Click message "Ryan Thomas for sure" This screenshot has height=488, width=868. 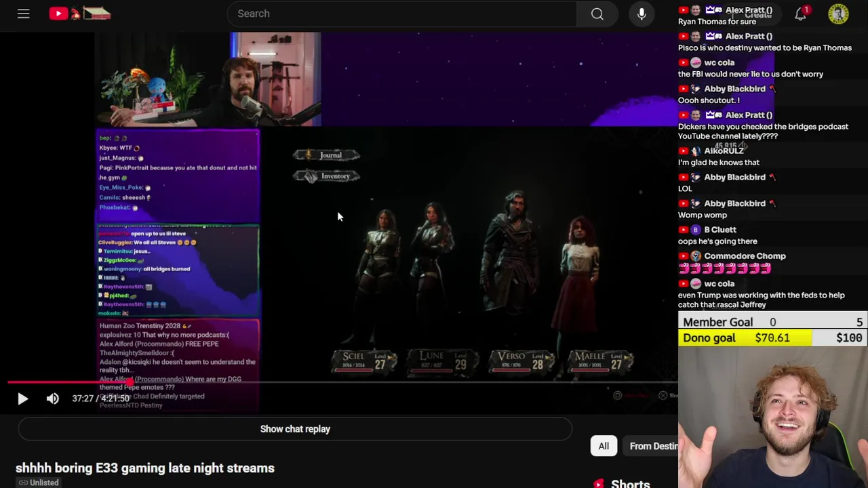click(x=717, y=22)
